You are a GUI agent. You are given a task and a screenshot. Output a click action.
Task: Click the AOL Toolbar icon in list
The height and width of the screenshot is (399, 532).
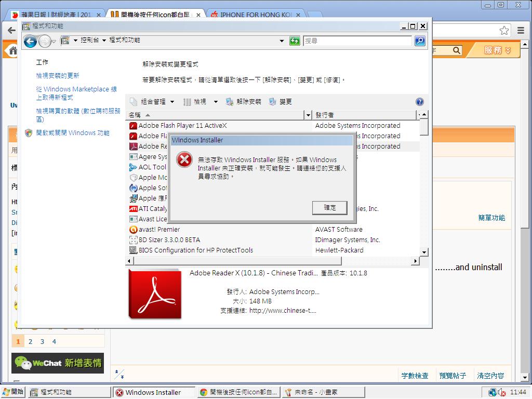[133, 167]
